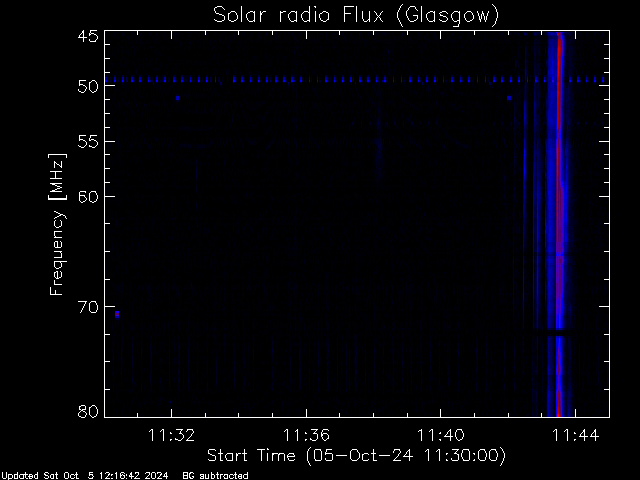The width and height of the screenshot is (640, 480).
Task: Click the 'Frequency [MHz]' axis label
Action: tap(57, 224)
